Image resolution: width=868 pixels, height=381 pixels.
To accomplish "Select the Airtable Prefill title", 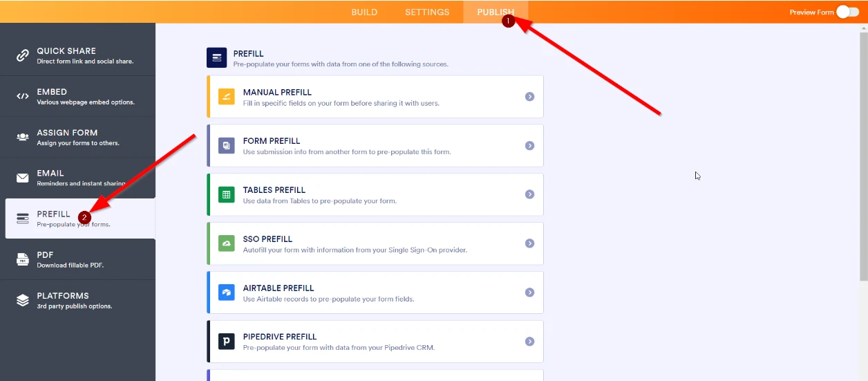I will coord(279,288).
